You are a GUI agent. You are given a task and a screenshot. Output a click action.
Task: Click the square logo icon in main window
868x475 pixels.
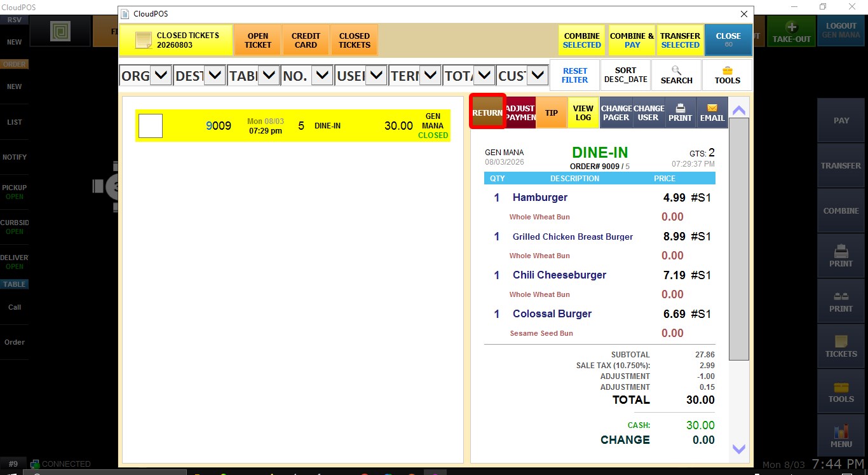click(x=60, y=31)
